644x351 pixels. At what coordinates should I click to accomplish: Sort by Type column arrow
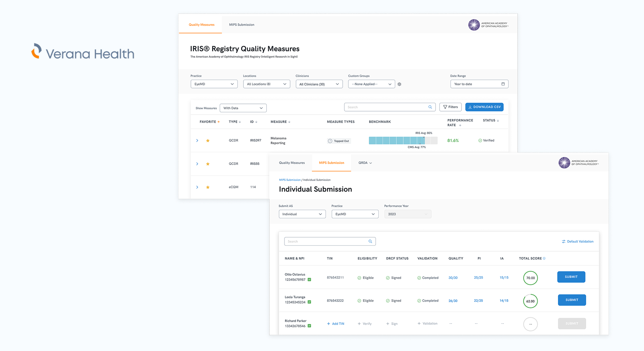pos(240,122)
